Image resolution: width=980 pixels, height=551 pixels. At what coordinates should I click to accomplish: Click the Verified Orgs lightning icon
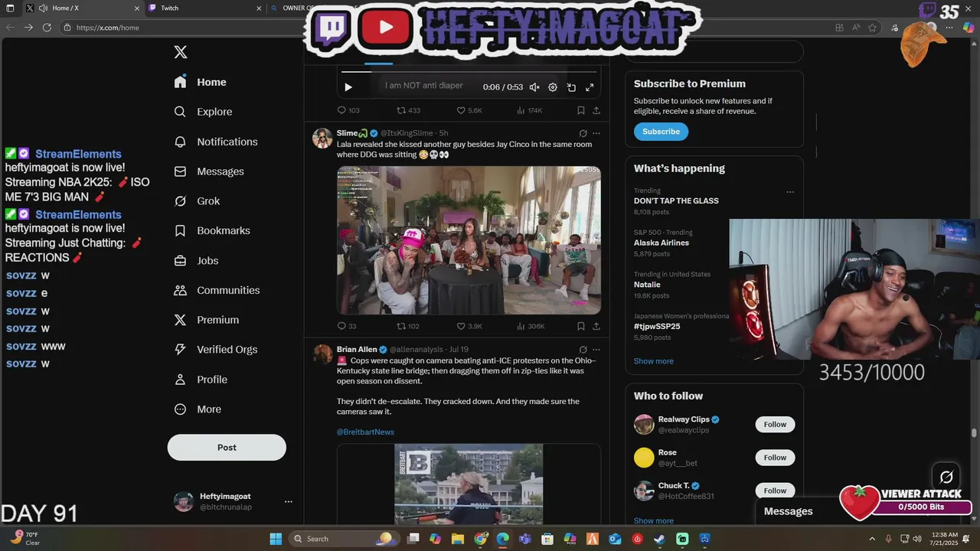[x=181, y=349]
